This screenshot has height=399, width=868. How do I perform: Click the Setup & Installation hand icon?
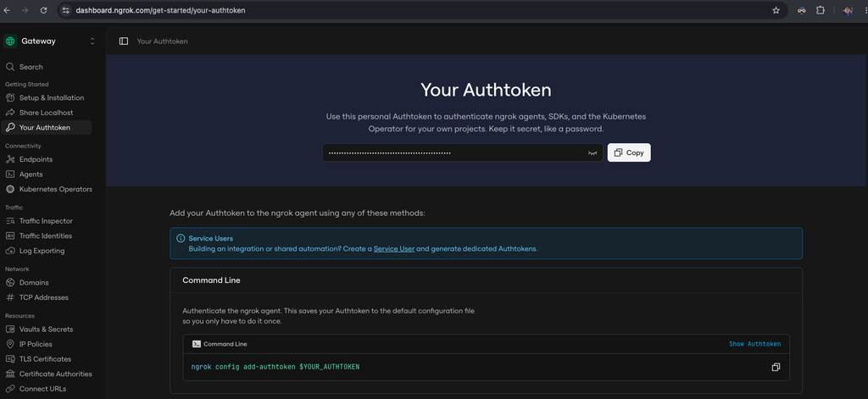[10, 98]
